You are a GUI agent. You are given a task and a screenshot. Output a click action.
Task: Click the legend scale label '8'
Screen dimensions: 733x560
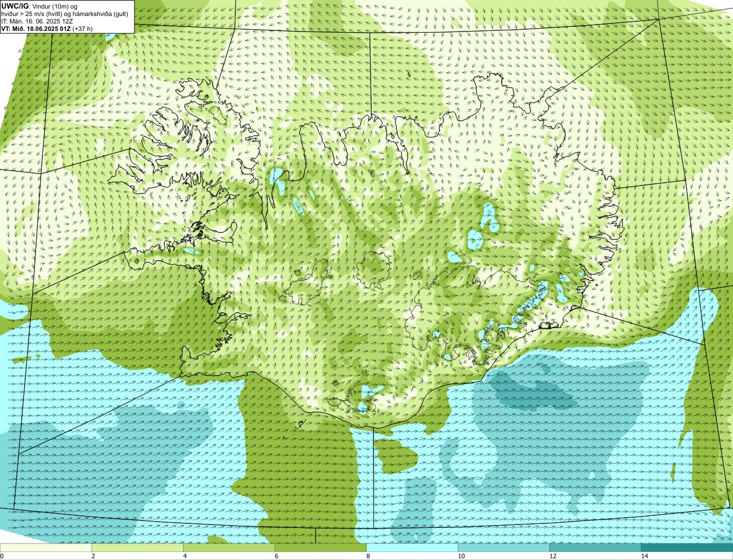click(368, 556)
